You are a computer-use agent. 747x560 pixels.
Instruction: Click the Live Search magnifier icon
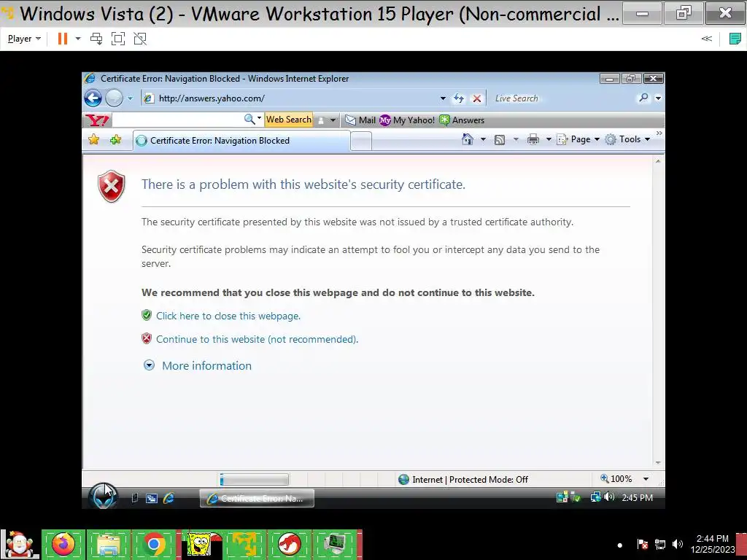click(x=643, y=98)
